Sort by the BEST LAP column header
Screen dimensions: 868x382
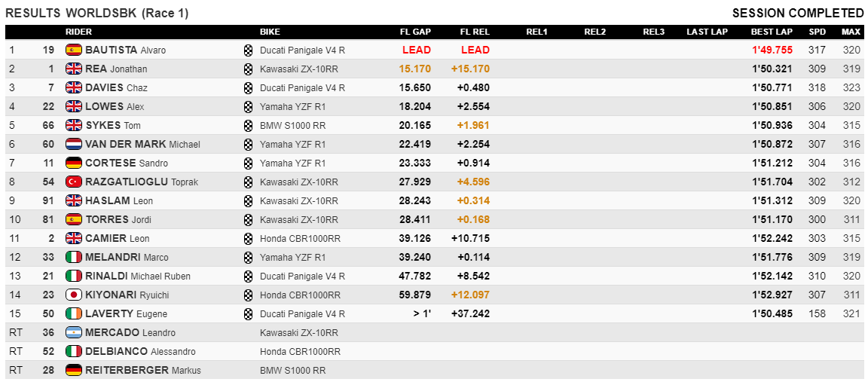point(771,32)
